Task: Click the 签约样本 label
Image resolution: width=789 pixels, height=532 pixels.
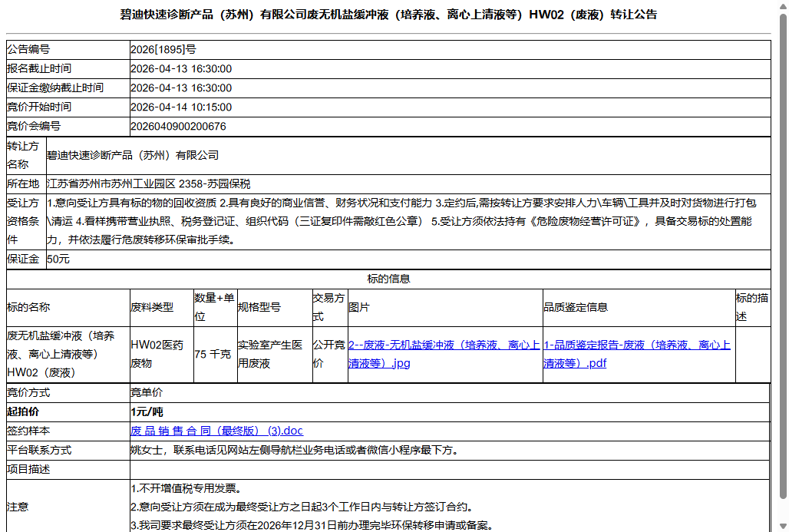Action: pos(28,431)
